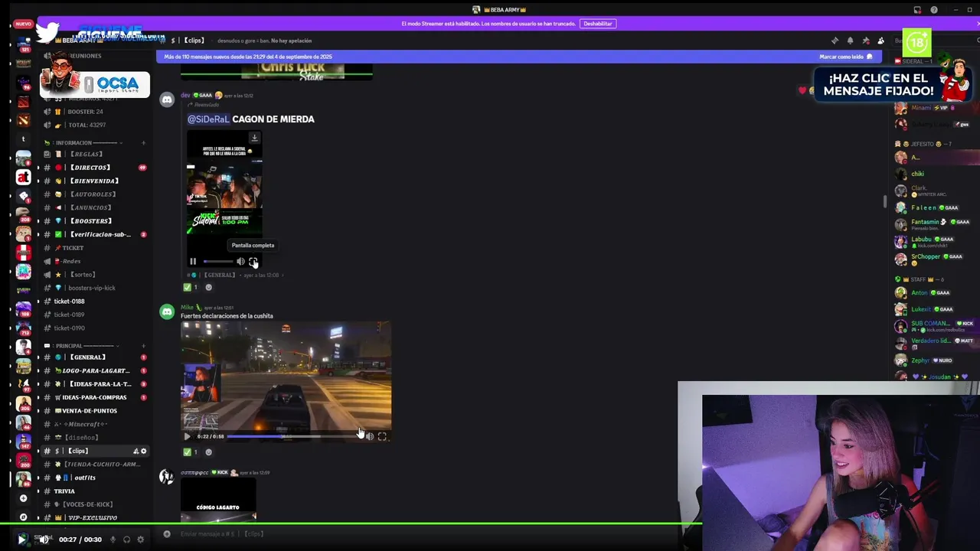This screenshot has height=551, width=980.
Task: Open VENTA-DE-PUNTOS channel
Action: coord(95,411)
